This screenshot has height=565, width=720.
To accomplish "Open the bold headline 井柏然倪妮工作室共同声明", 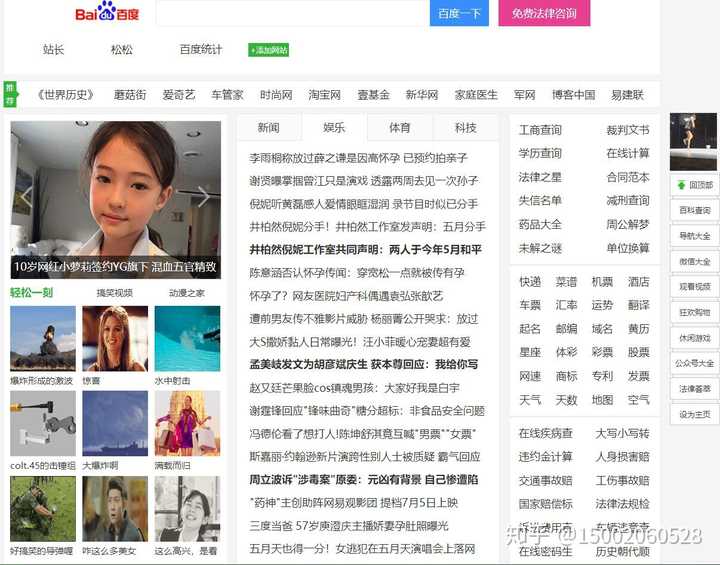I will tap(366, 249).
